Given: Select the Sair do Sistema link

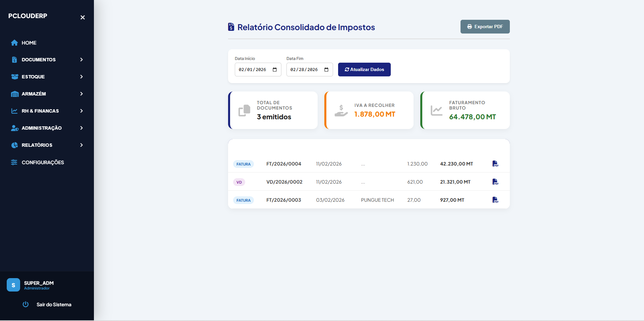Looking at the screenshot, I should pyautogui.click(x=54, y=305).
